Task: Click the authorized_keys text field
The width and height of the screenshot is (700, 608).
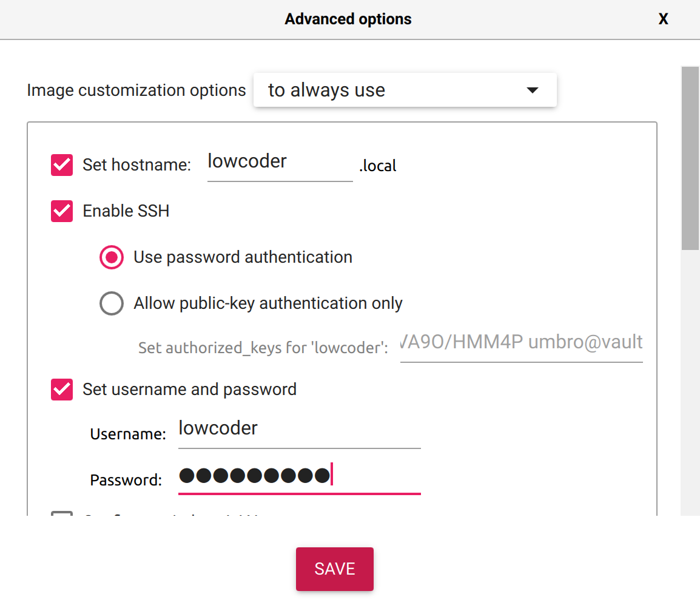Action: (x=521, y=343)
